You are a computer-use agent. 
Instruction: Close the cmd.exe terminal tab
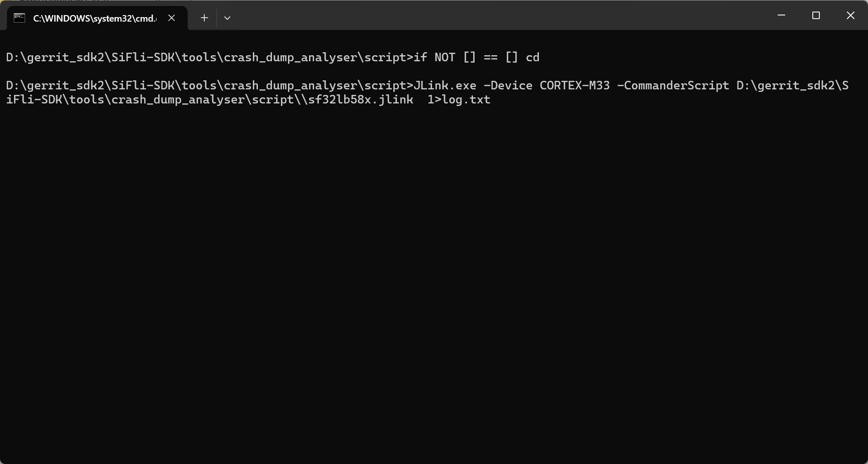[x=172, y=18]
